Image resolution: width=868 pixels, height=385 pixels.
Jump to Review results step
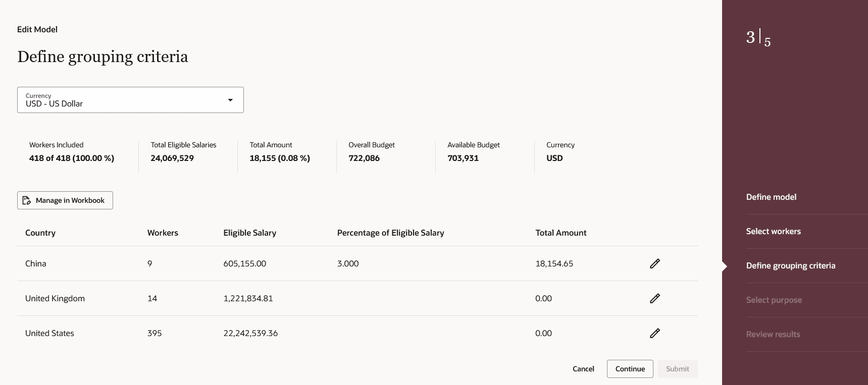pyautogui.click(x=773, y=334)
